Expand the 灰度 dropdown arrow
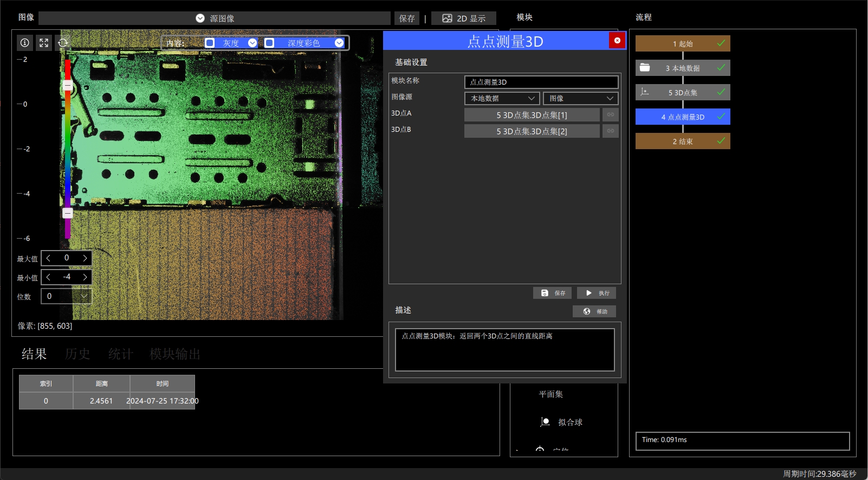 coord(252,43)
